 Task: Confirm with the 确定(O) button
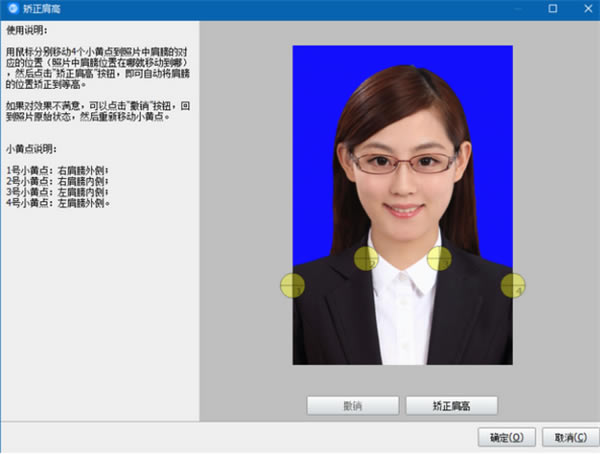click(507, 437)
